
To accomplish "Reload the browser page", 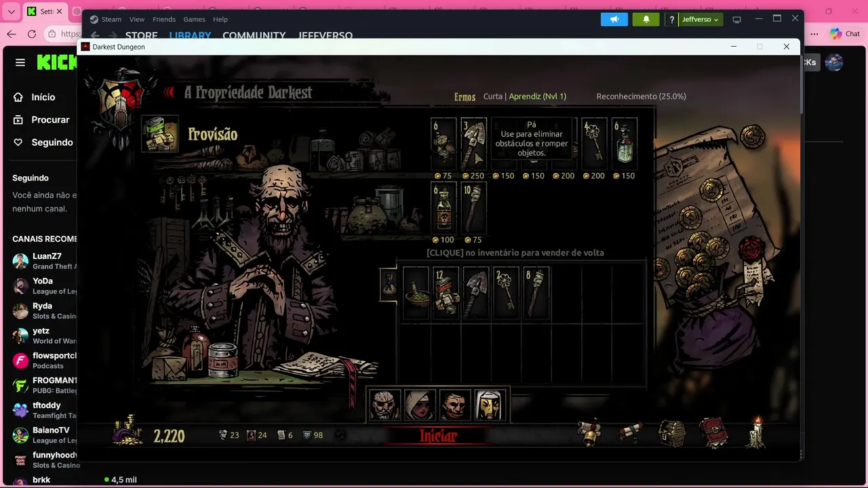I will point(32,34).
